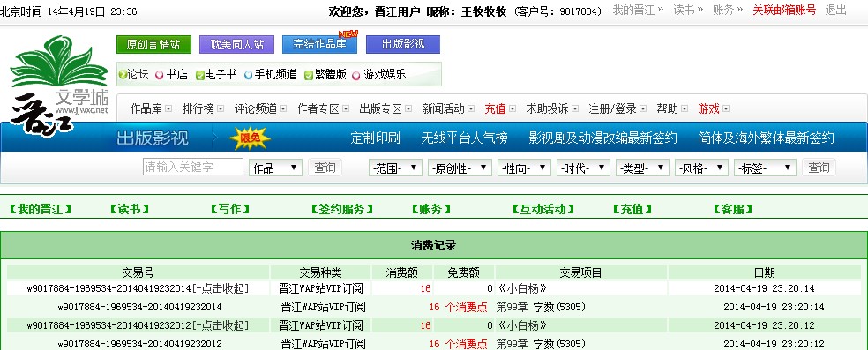The width and height of the screenshot is (868, 350).
Task: Click the 退出 logout link
Action: (836, 10)
